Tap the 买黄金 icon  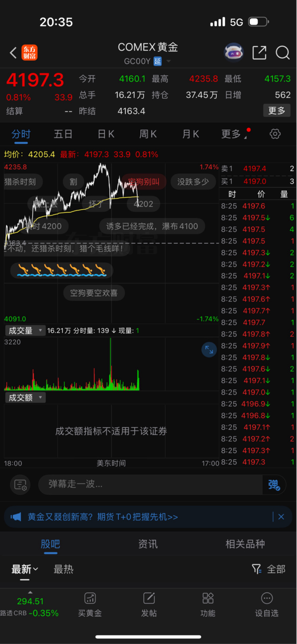pos(90,598)
